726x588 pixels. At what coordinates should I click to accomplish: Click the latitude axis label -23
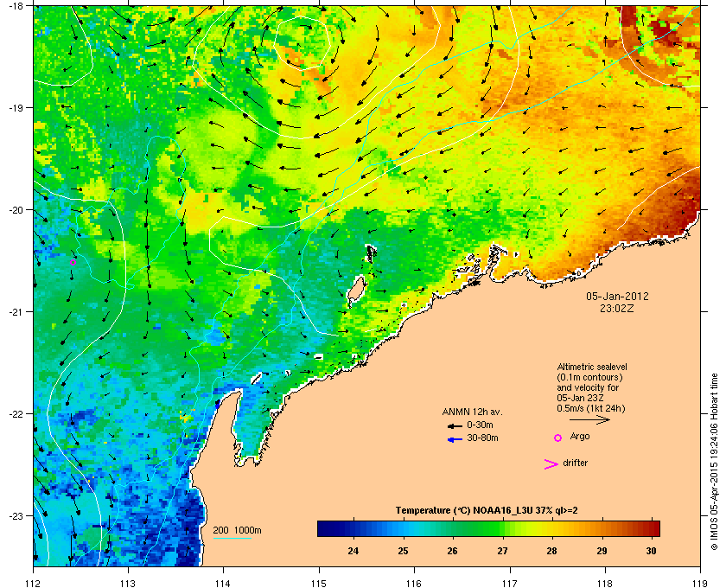point(16,515)
